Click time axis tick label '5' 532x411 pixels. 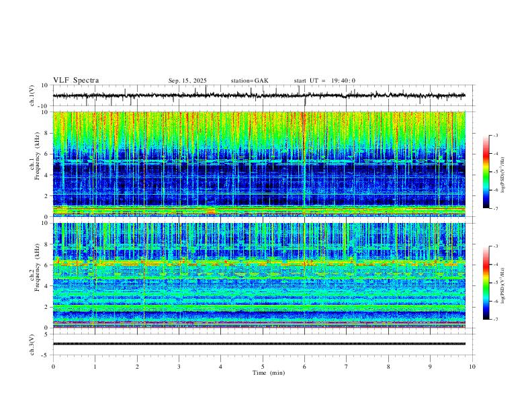pyautogui.click(x=263, y=367)
